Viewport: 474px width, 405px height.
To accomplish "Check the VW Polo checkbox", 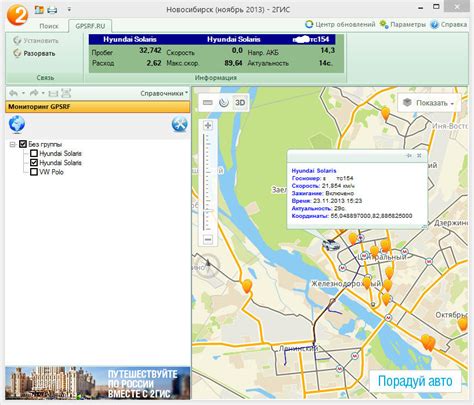I will 34,172.
